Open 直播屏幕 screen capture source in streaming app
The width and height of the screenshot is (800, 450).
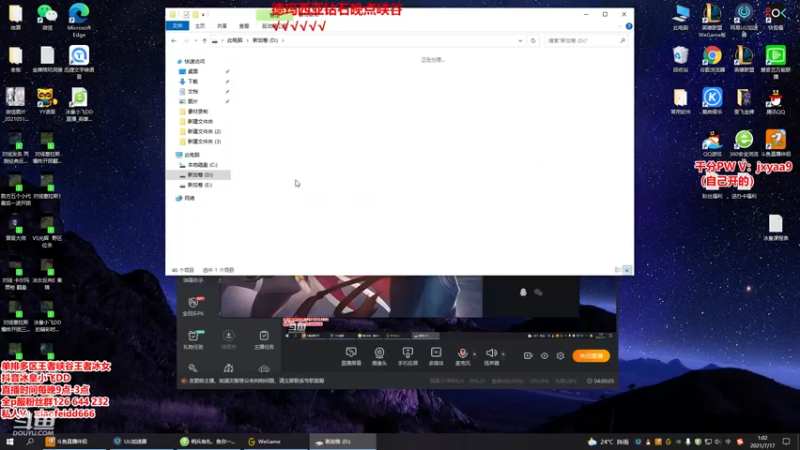(351, 356)
